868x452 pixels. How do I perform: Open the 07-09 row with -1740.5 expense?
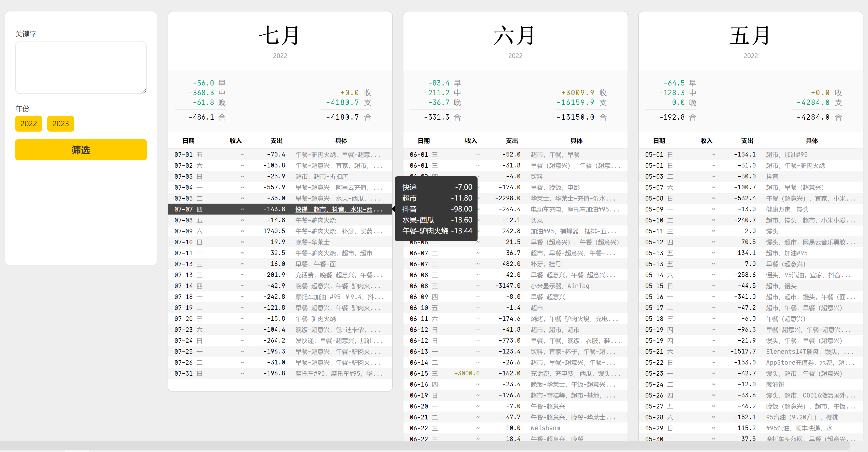[280, 231]
